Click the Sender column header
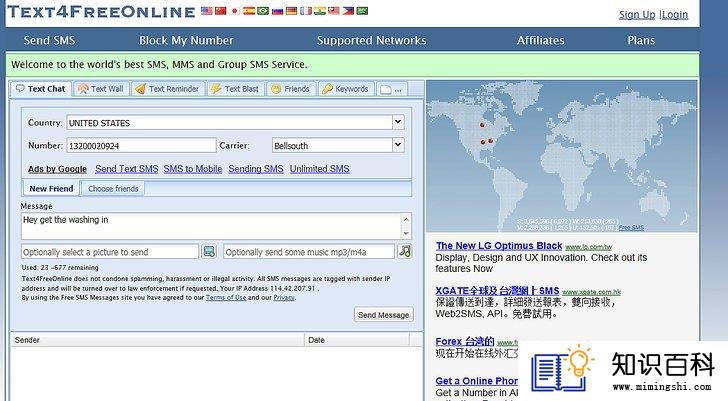Viewport: 728px width, 401px height. [157, 340]
